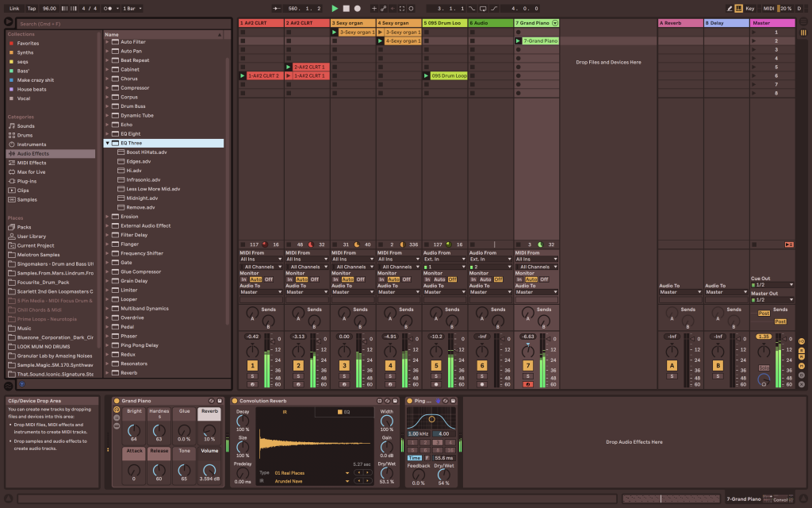Open the Audio From dropdown on track 5
812x508 pixels.
[x=444, y=259]
